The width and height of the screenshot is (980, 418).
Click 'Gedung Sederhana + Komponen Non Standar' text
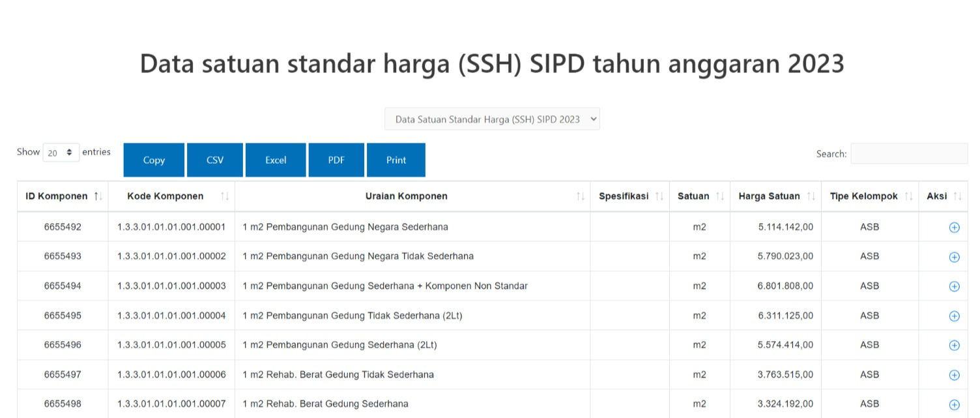(429, 286)
